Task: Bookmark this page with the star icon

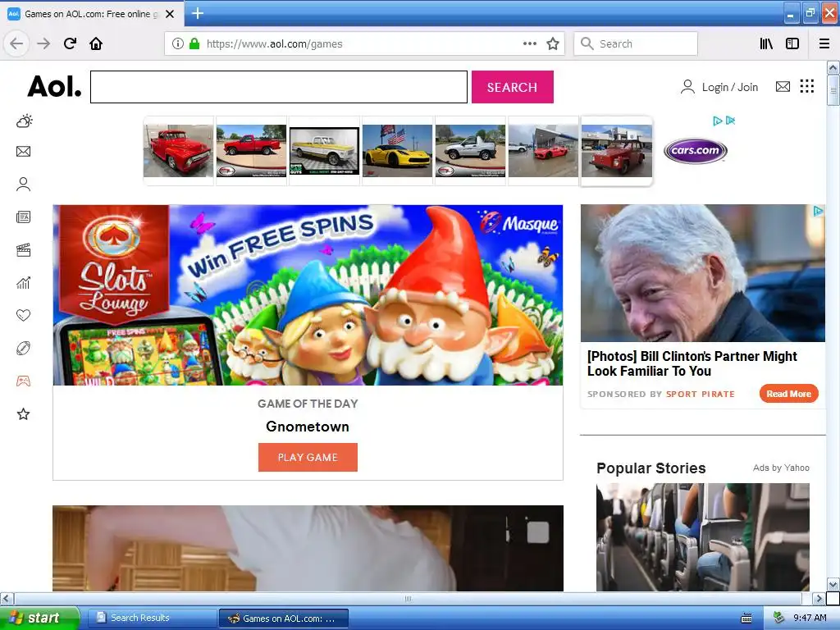Action: [x=553, y=43]
